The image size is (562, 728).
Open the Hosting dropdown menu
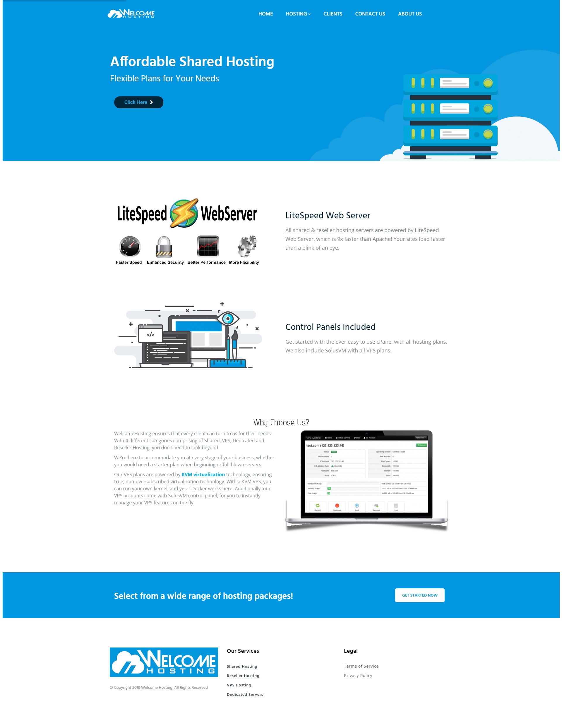[297, 13]
